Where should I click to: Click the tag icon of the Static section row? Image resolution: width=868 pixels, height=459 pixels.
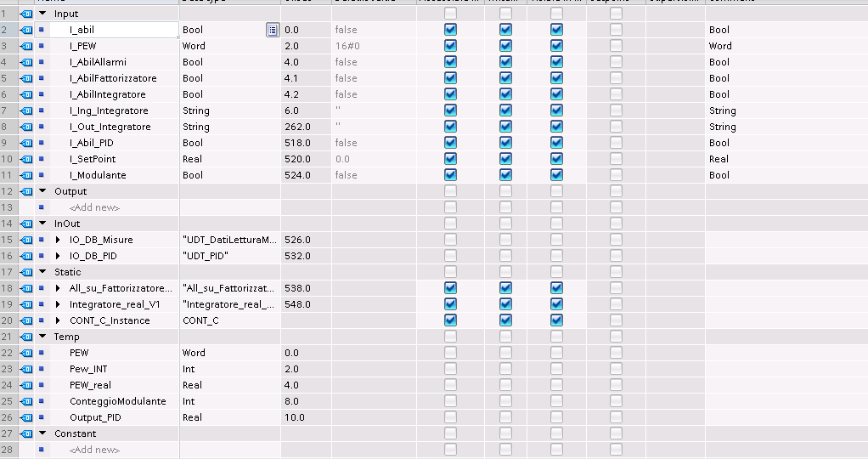(25, 272)
